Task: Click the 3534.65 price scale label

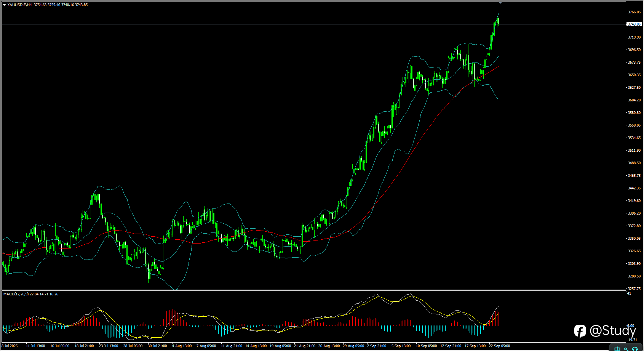Action: point(634,138)
